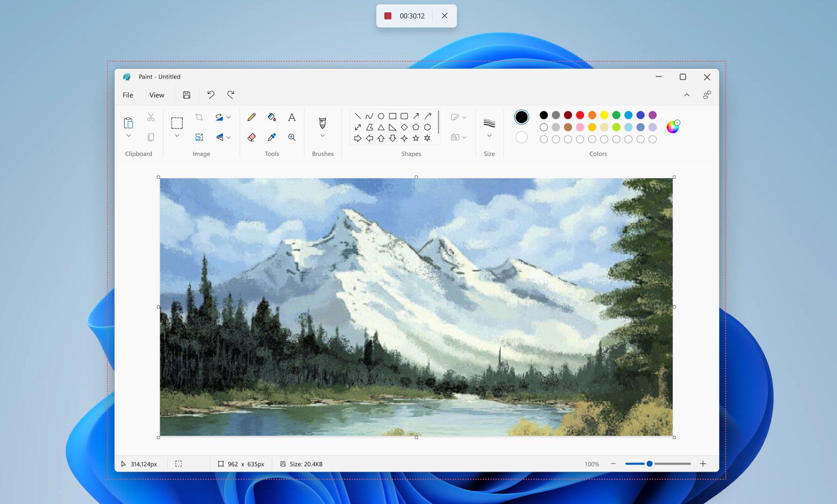
Task: Select the Pencil tool
Action: [251, 117]
